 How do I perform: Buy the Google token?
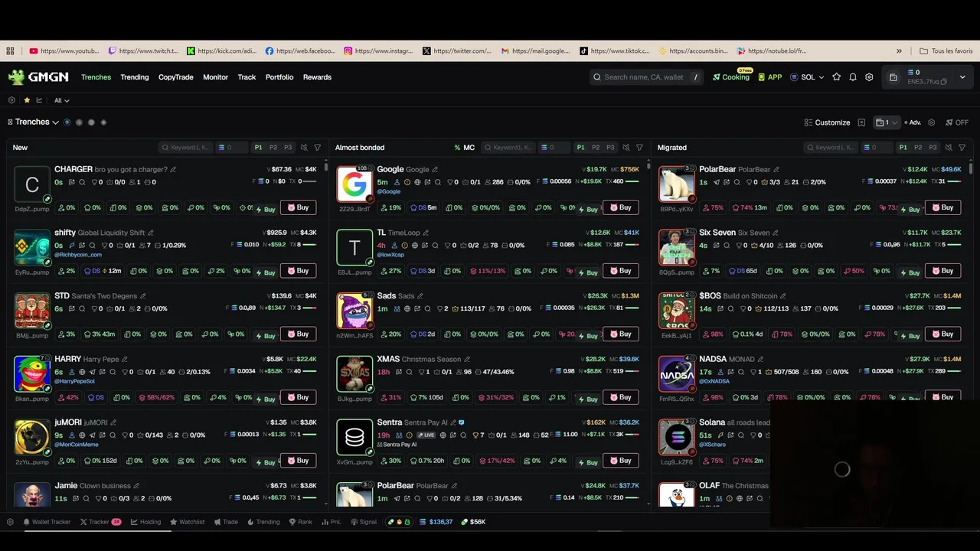pos(621,207)
